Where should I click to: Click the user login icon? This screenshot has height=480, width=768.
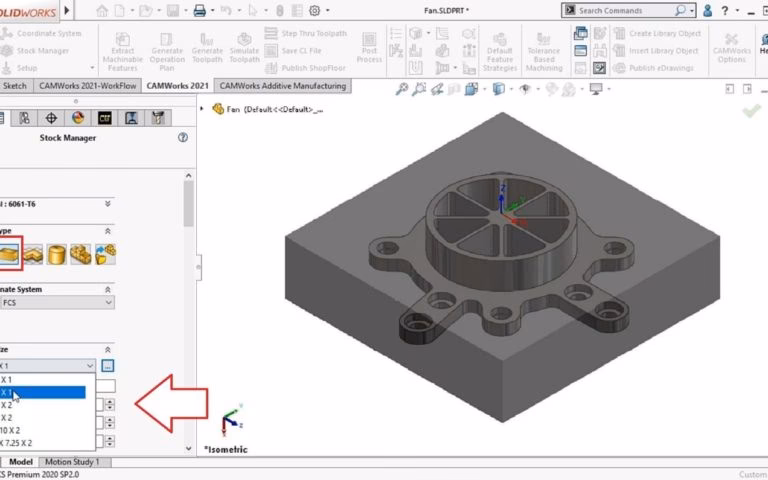pyautogui.click(x=707, y=10)
